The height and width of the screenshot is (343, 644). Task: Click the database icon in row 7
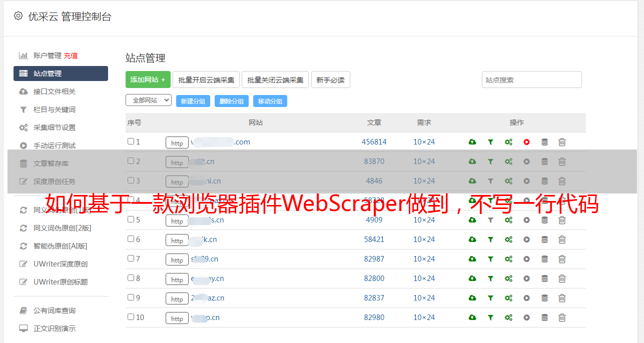click(544, 259)
